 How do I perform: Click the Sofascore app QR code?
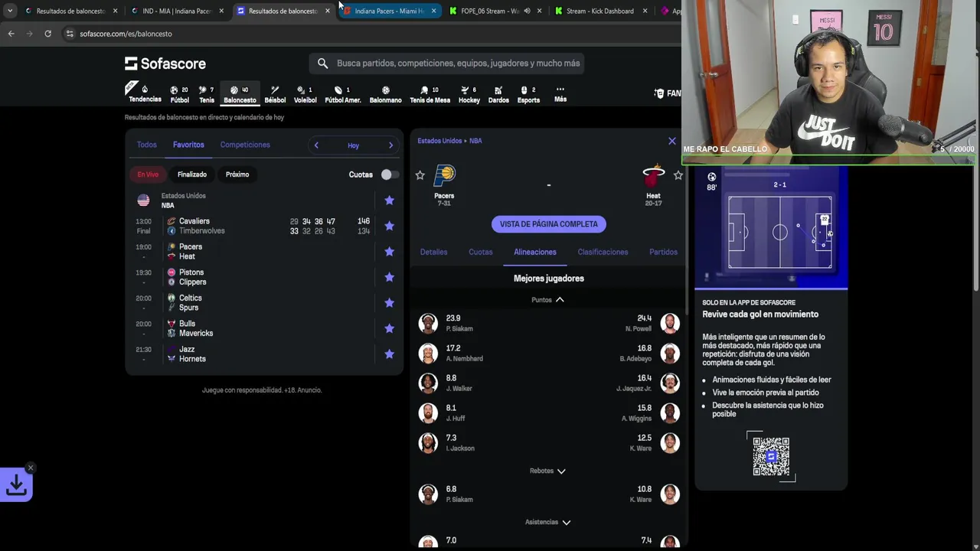point(771,456)
